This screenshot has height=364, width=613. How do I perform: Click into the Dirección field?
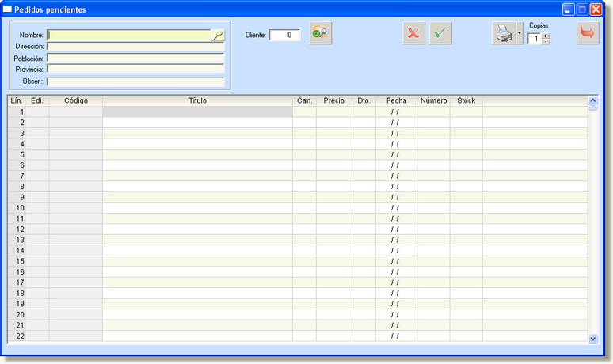coord(135,47)
